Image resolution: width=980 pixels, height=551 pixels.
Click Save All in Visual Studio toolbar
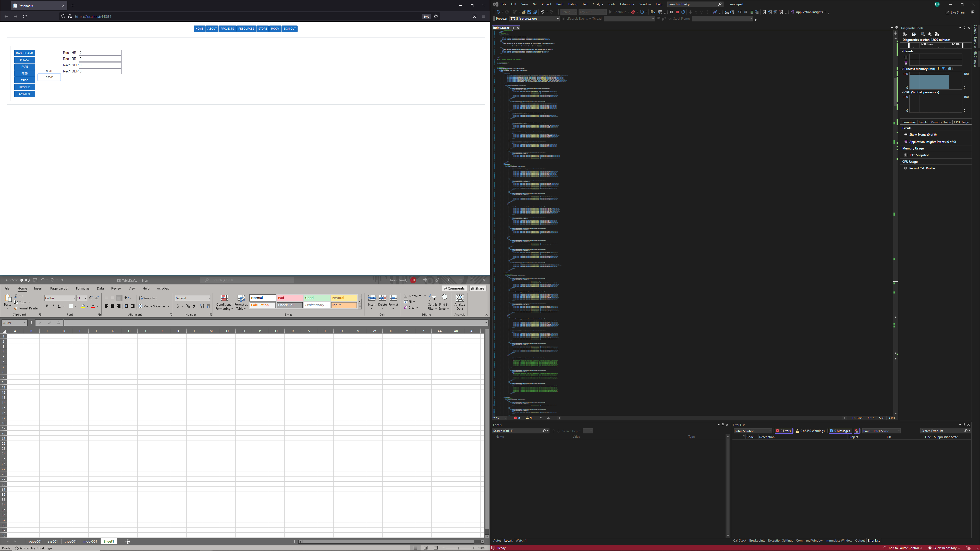point(534,12)
